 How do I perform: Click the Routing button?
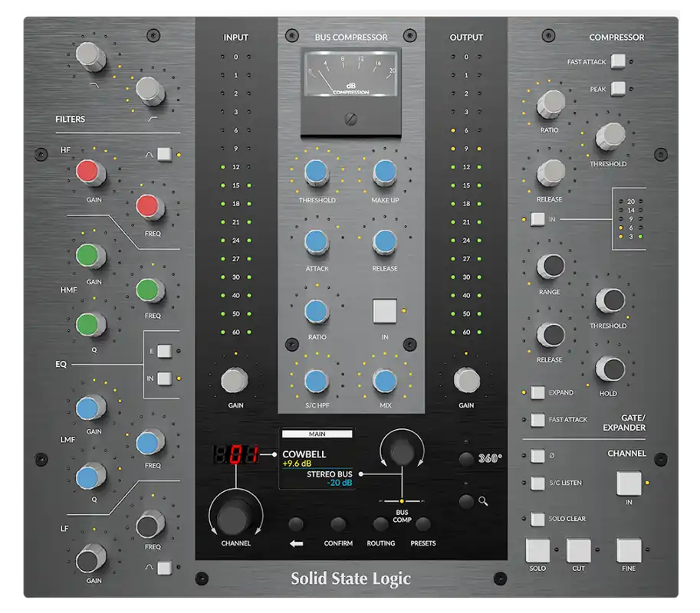tap(380, 524)
